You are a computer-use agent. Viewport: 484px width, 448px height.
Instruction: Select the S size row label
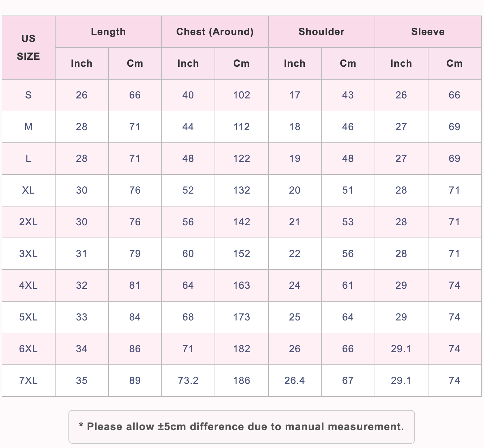(28, 95)
